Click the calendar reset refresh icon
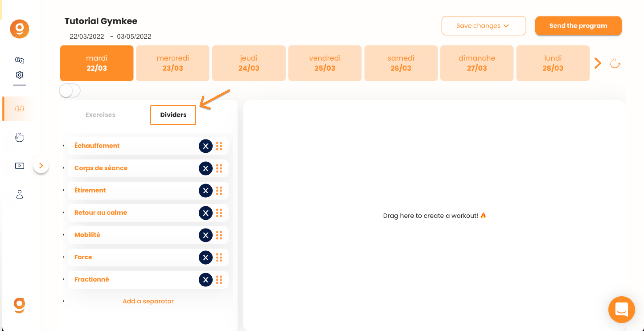The image size is (644, 331). [x=615, y=63]
